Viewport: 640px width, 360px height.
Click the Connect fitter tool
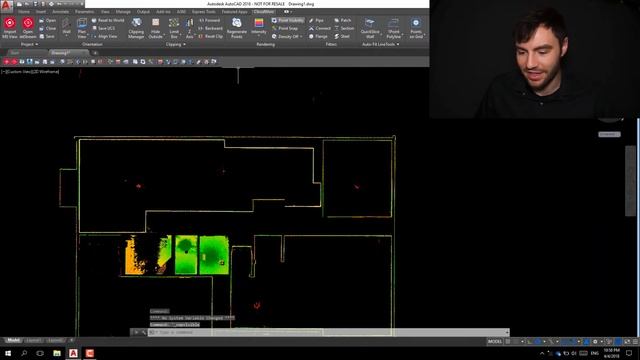pos(320,28)
